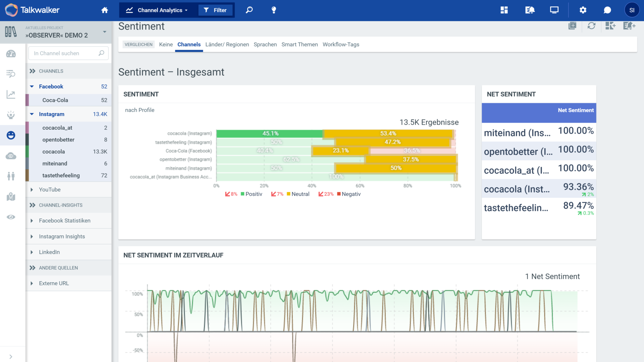Open the results list-search sidebar icon
The image size is (644, 362).
[11, 74]
